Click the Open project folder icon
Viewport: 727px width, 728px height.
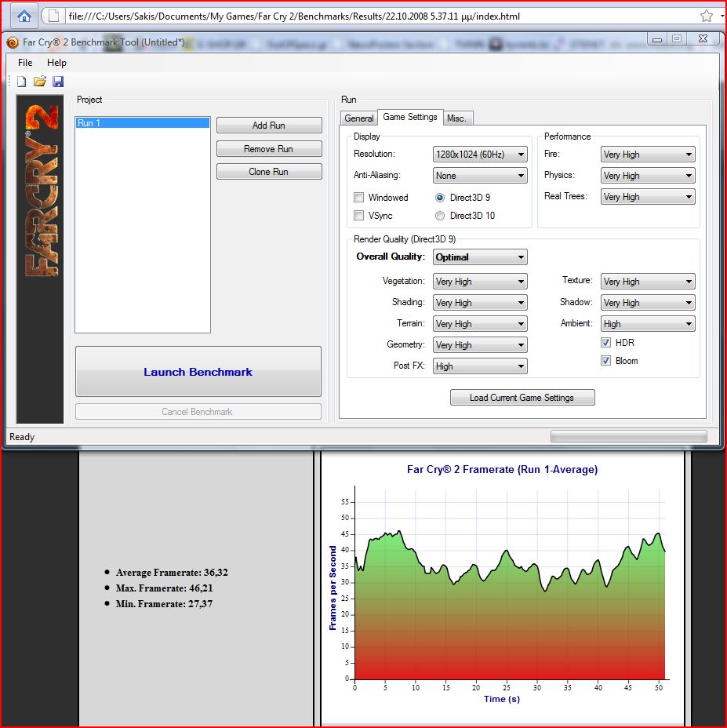click(x=40, y=82)
